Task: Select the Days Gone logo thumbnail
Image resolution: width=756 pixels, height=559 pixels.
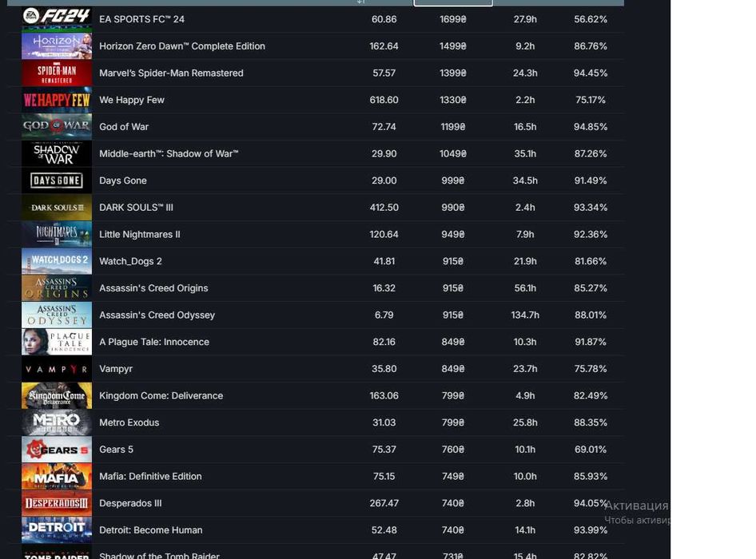Action: [57, 180]
